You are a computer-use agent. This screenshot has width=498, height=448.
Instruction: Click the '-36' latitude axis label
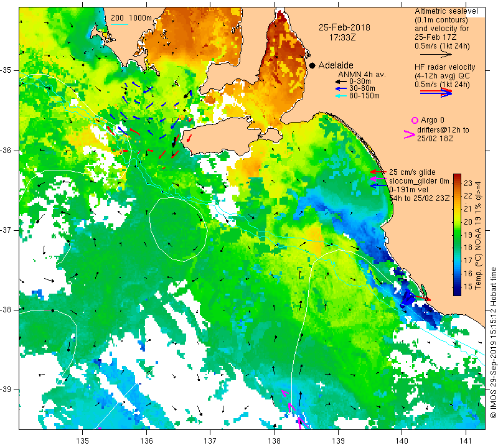click(x=6, y=150)
